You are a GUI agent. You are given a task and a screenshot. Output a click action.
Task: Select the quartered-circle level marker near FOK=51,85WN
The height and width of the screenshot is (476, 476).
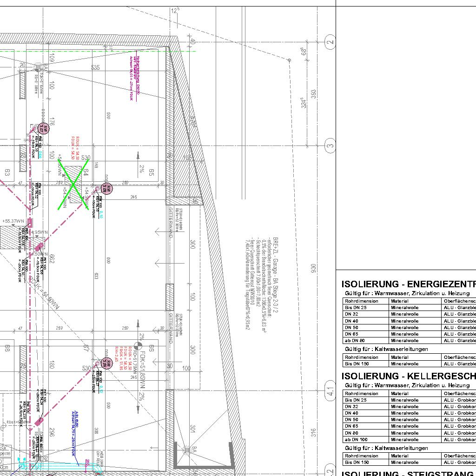click(137, 345)
